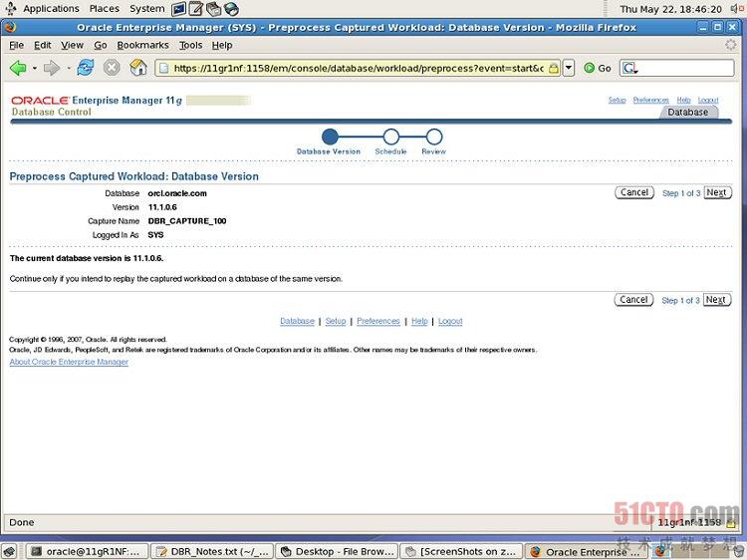This screenshot has width=747, height=560.
Task: Click the Forward arrow icon
Action: 51,68
